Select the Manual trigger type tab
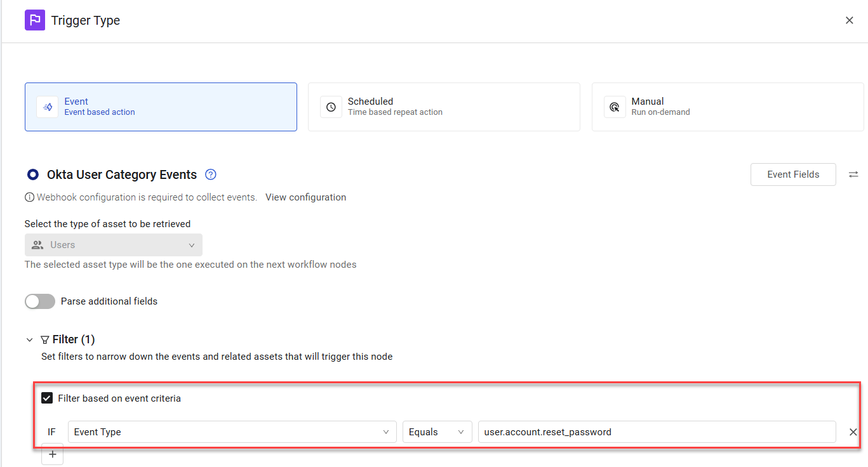 [x=728, y=107]
